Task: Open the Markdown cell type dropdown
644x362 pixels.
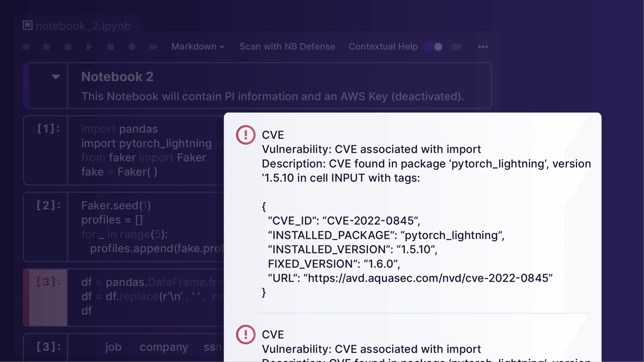Action: click(197, 47)
